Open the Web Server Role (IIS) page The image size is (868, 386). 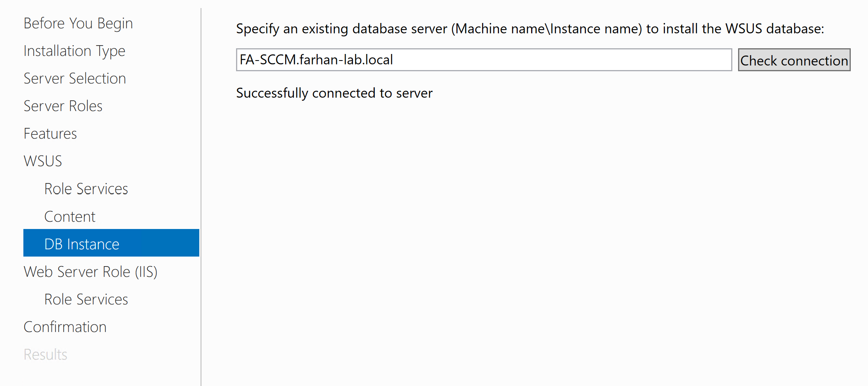[x=90, y=272]
